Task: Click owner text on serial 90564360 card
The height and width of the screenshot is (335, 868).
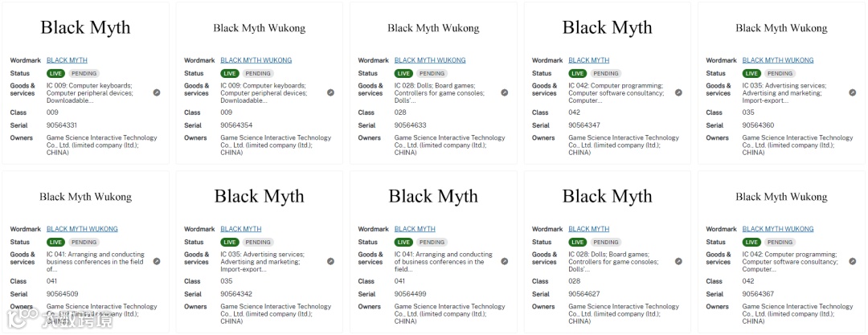Action: [798, 145]
